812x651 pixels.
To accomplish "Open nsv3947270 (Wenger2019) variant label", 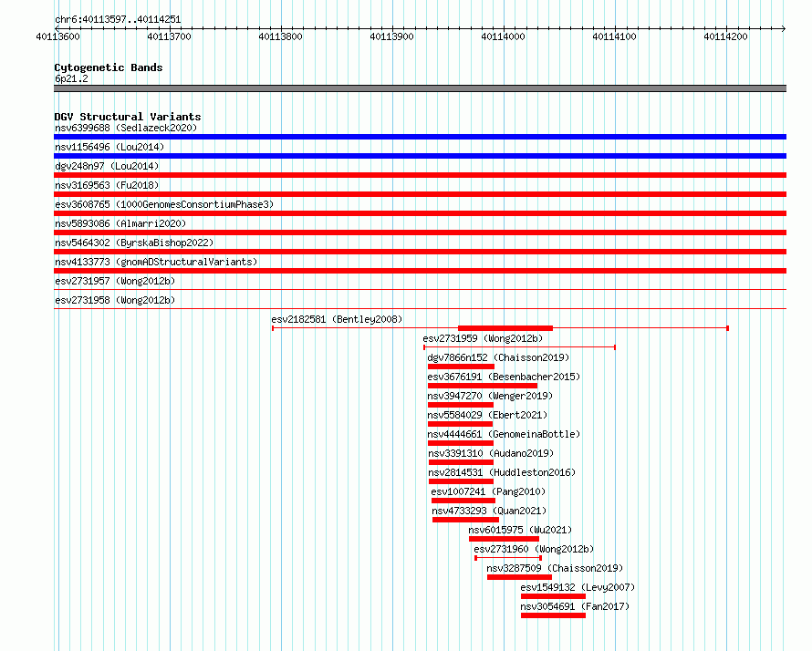I will 490,396.
